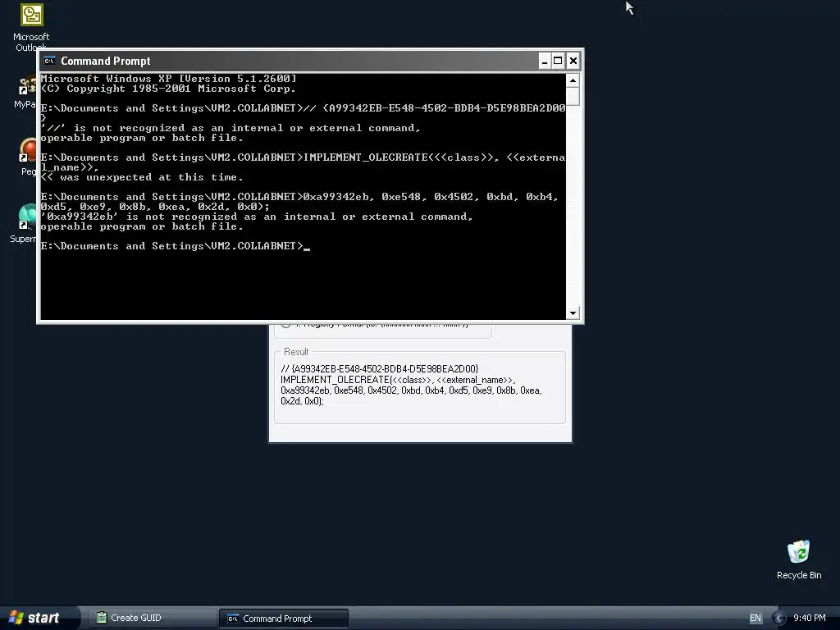Click the current prompt line in Command Prompt
Image resolution: width=840 pixels, height=630 pixels.
point(176,246)
